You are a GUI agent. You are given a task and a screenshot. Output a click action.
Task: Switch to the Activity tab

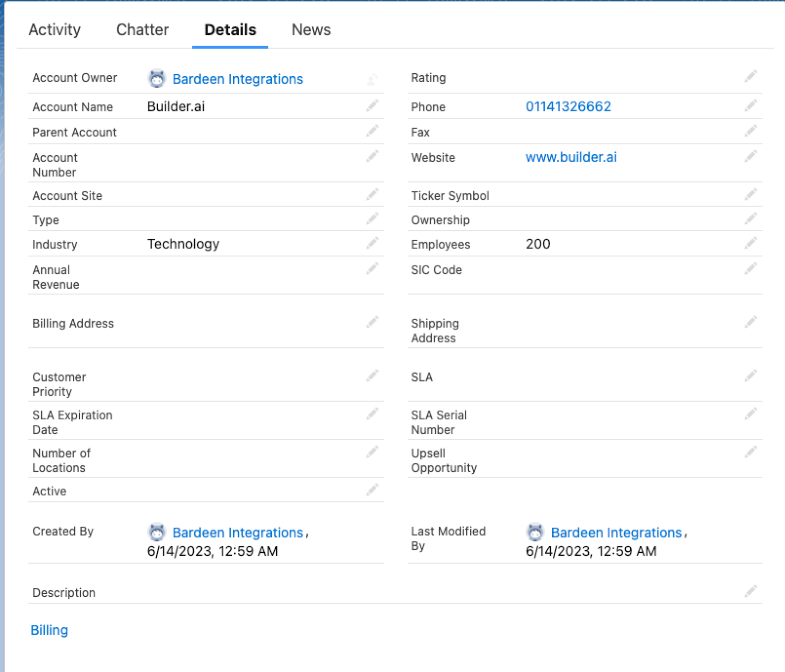[54, 29]
